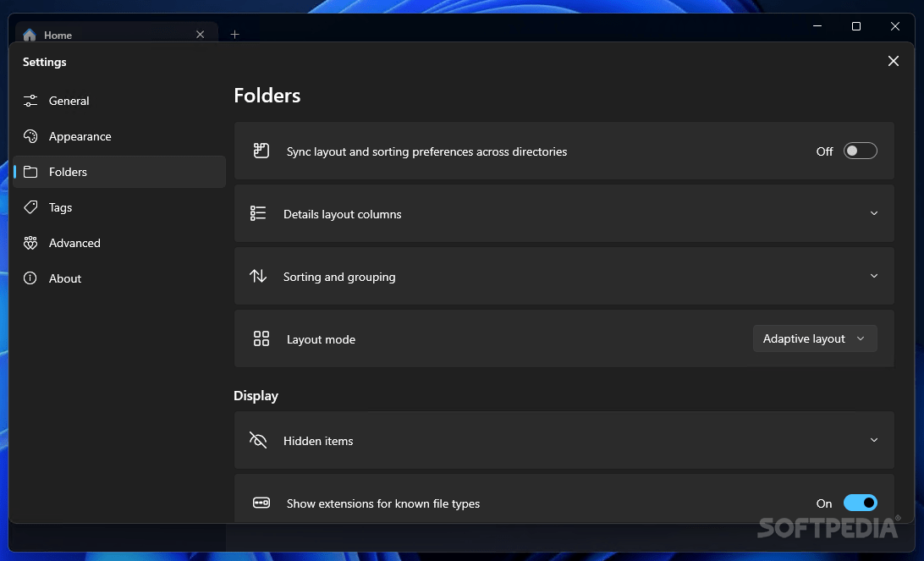
Task: Enable Sync layout and sorting preferences toggle
Action: [x=861, y=151]
